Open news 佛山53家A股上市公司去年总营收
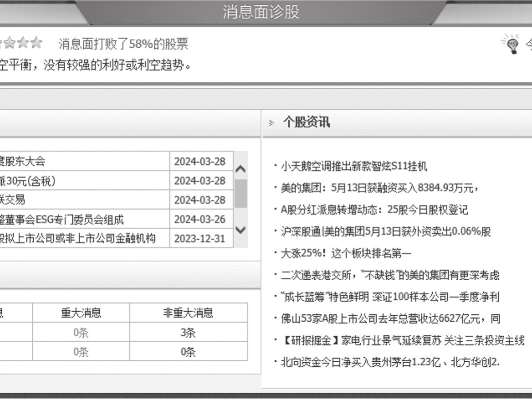The height and width of the screenshot is (399, 532). tap(390, 319)
